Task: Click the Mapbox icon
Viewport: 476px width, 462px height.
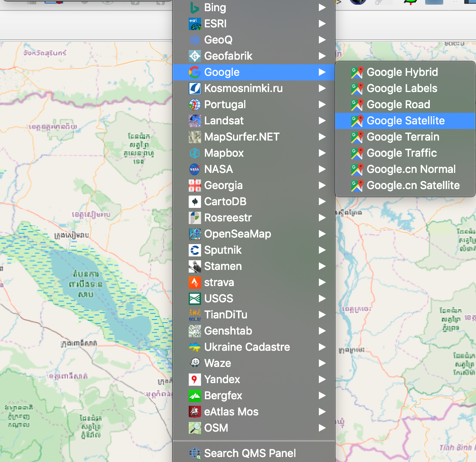Action: 195,153
